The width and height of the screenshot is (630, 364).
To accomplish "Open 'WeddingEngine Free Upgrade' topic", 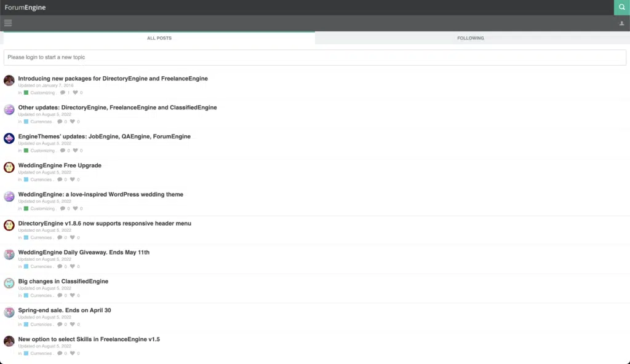I will 60,165.
